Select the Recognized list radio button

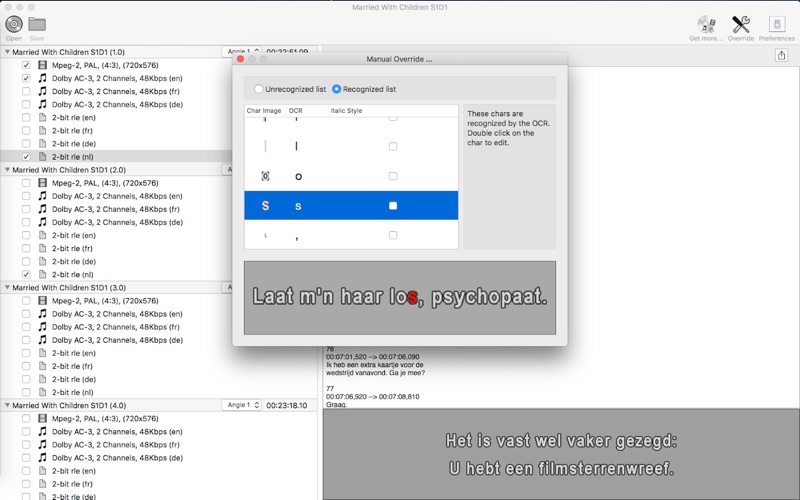[x=336, y=89]
